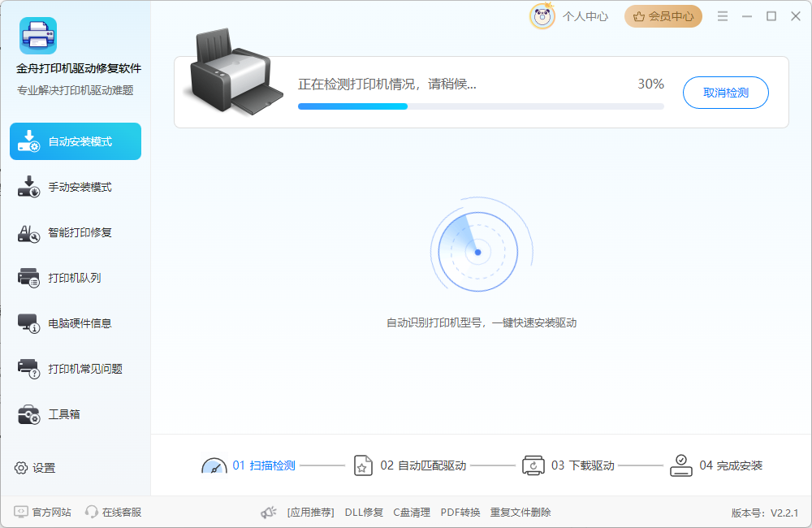This screenshot has height=528, width=812.
Task: Click the blue printer app logo
Action: [38, 36]
